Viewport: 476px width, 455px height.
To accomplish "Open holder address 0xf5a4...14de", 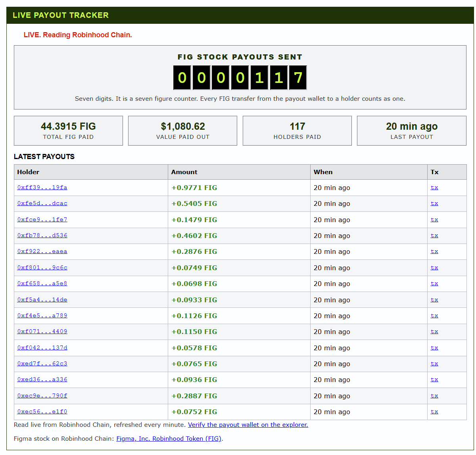I will coord(42,299).
